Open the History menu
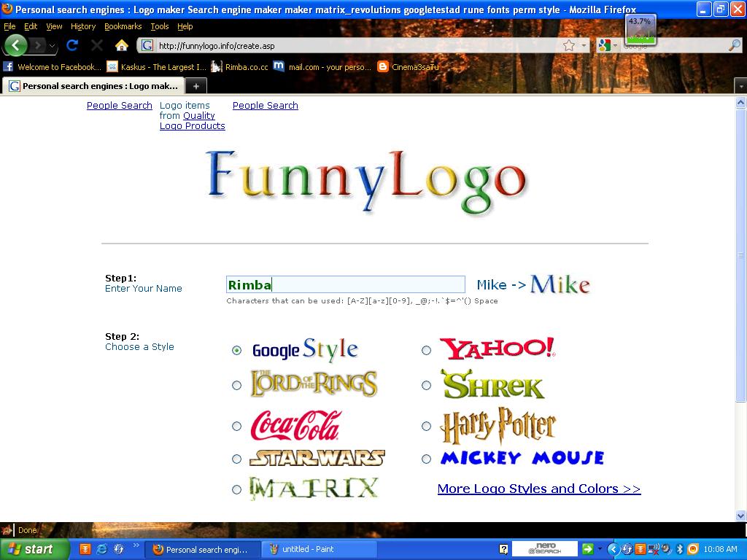The width and height of the screenshot is (747, 560). [x=83, y=26]
